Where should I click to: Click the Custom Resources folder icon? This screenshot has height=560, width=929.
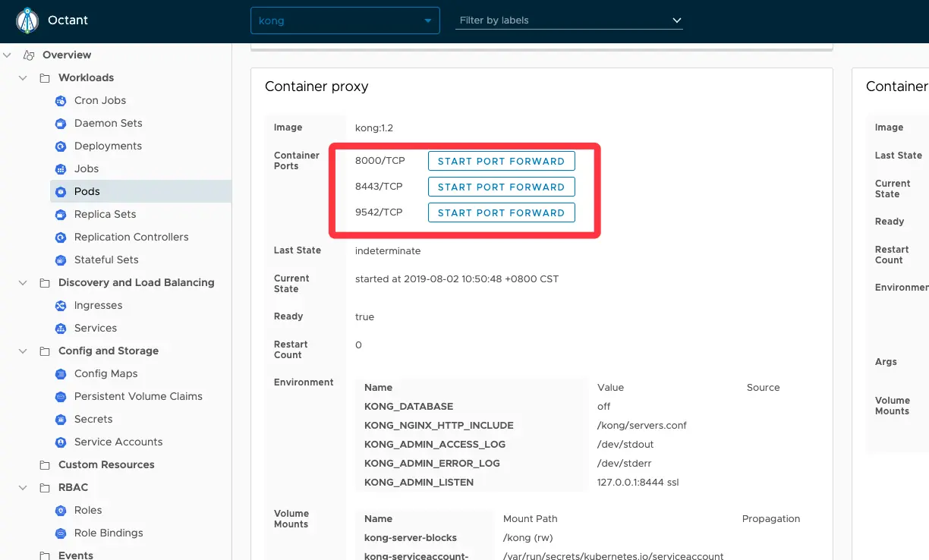45,464
